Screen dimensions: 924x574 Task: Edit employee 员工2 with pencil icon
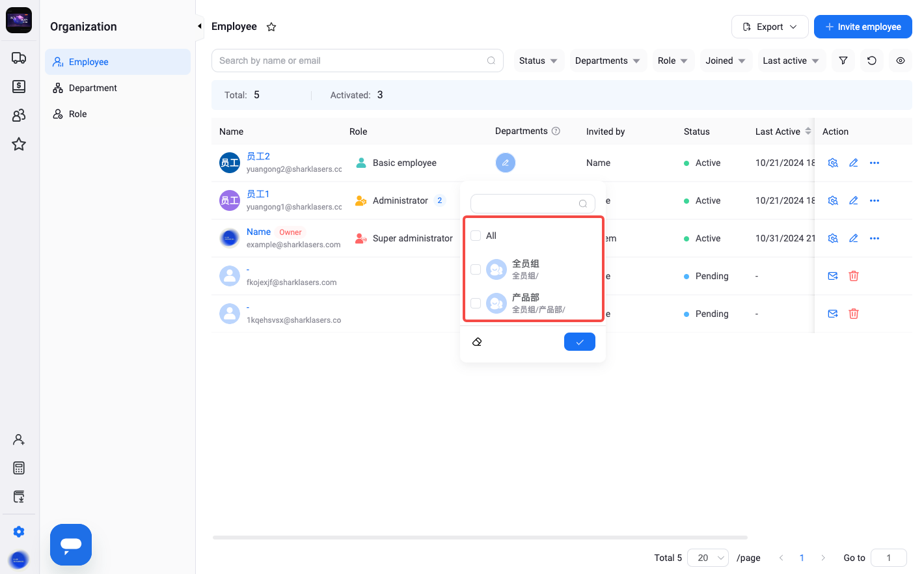point(854,163)
